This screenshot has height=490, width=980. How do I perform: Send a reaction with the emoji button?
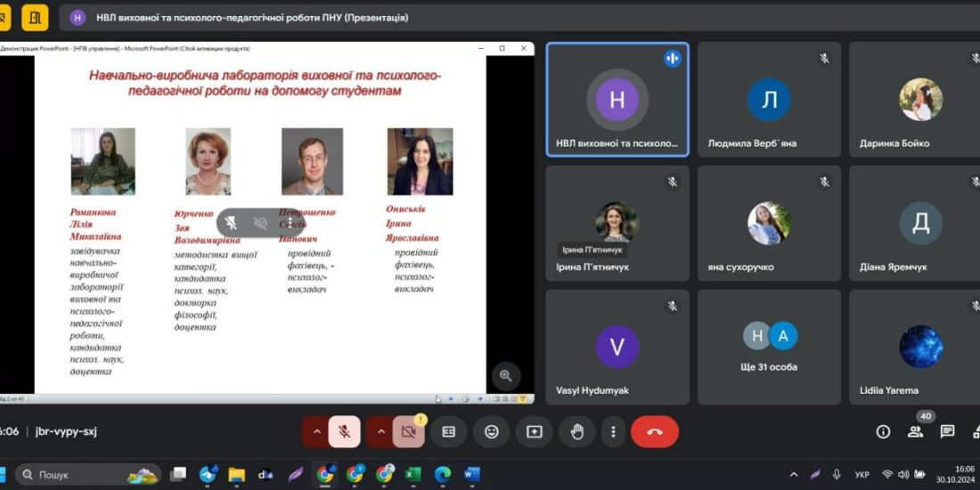pyautogui.click(x=491, y=431)
